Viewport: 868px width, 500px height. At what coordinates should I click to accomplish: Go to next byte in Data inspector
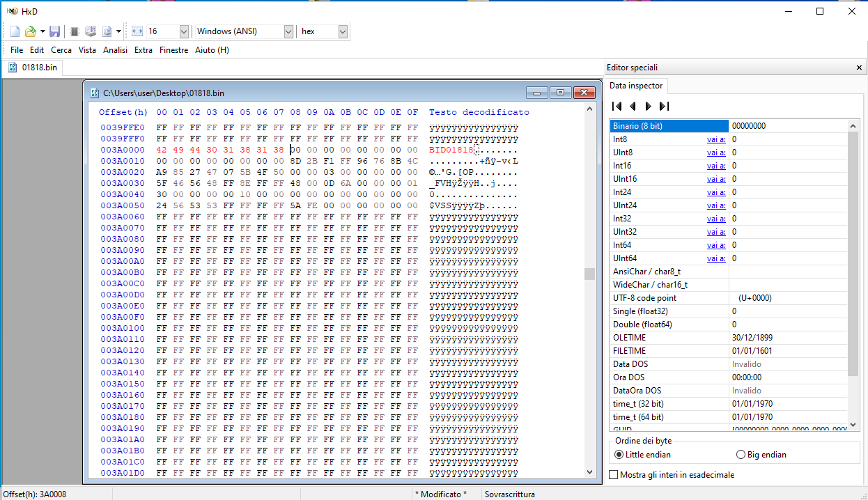click(x=649, y=107)
